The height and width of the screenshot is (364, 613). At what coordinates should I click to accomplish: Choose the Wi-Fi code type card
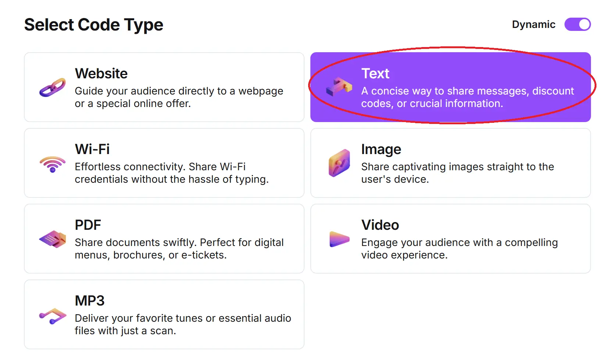click(164, 163)
